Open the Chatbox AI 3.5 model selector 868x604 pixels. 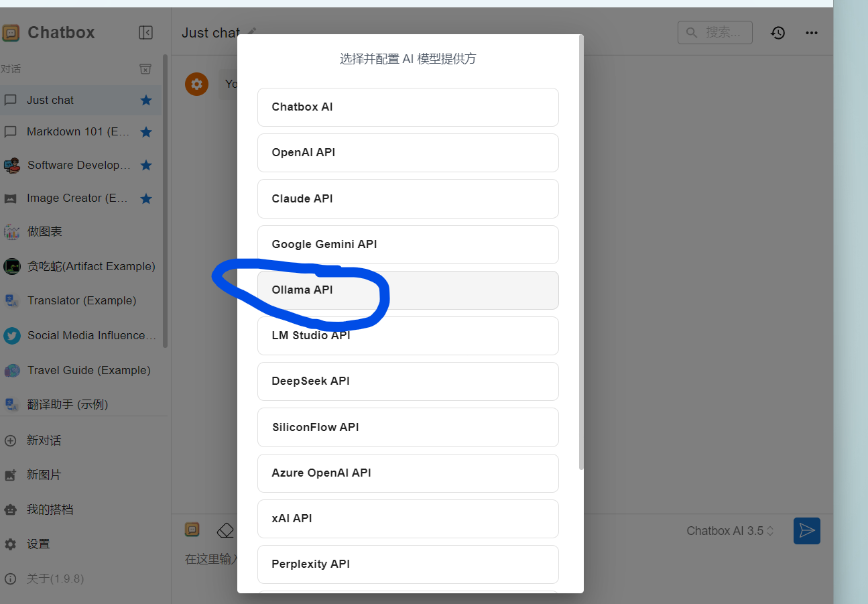(730, 531)
